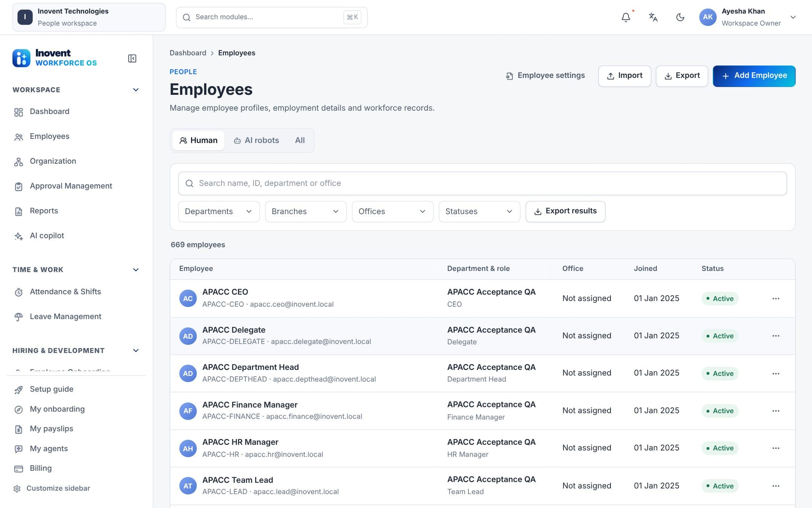The width and height of the screenshot is (812, 508).
Task: Click the Import button
Action: [625, 76]
